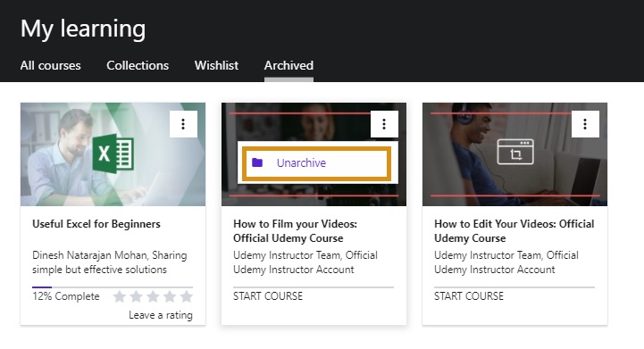Click How to Edit Your Videos course title
644x349 pixels.
pos(514,231)
